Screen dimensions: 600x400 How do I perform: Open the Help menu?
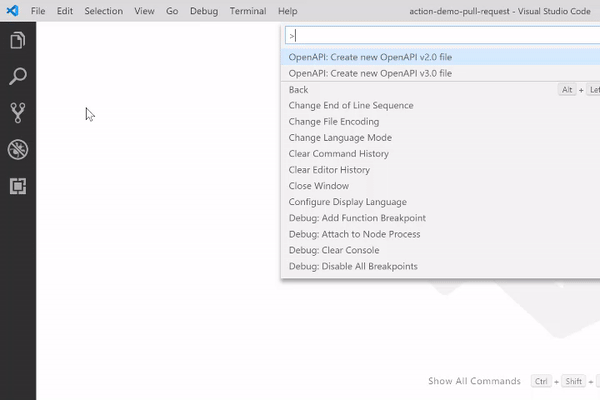point(288,11)
